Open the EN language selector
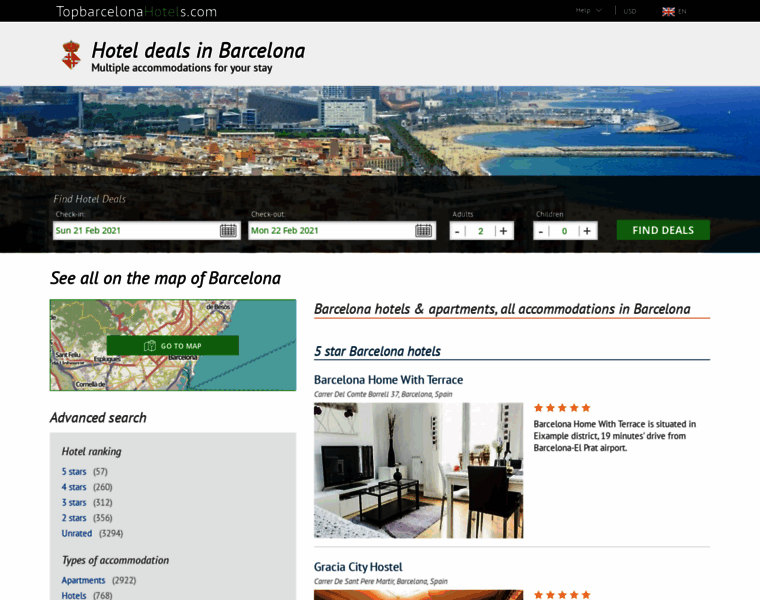The height and width of the screenshot is (600, 760). (x=682, y=11)
